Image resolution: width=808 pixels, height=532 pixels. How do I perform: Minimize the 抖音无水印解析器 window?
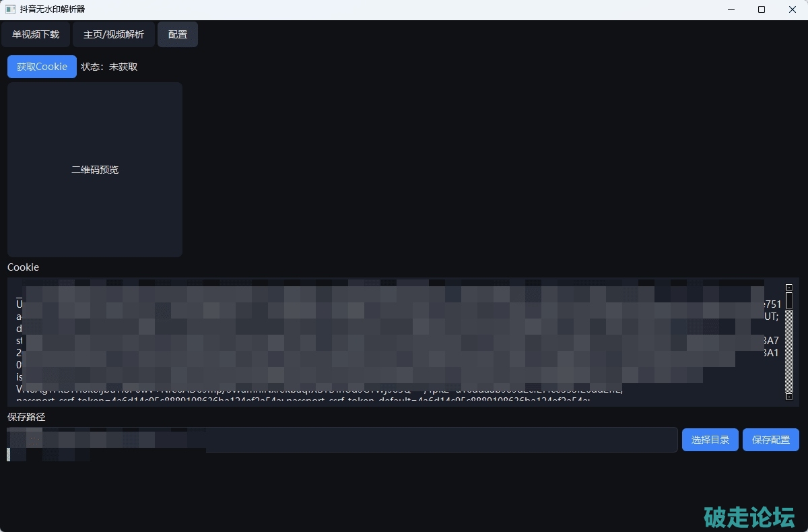(x=731, y=9)
